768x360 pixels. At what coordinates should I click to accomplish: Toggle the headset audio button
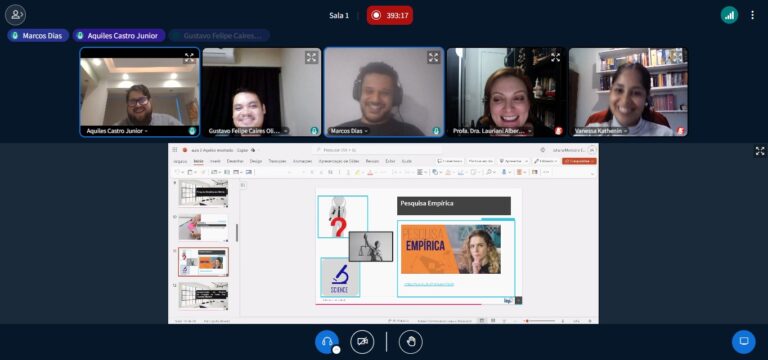[x=327, y=341]
